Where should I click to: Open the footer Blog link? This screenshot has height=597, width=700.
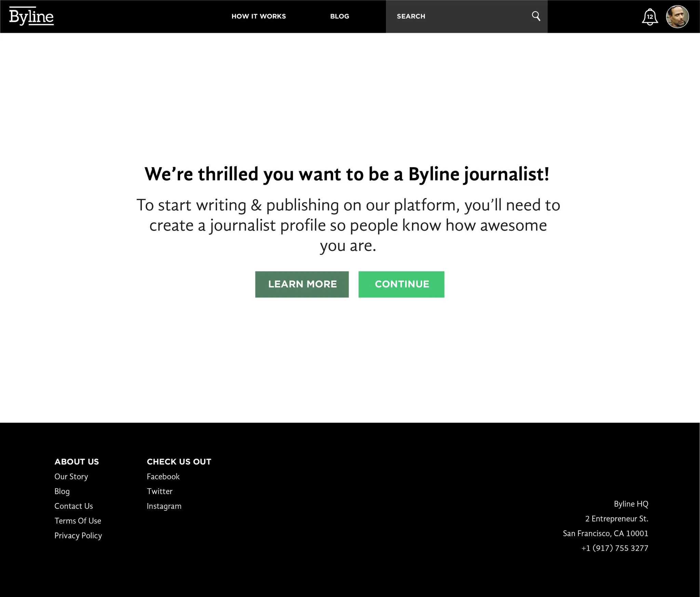click(62, 491)
